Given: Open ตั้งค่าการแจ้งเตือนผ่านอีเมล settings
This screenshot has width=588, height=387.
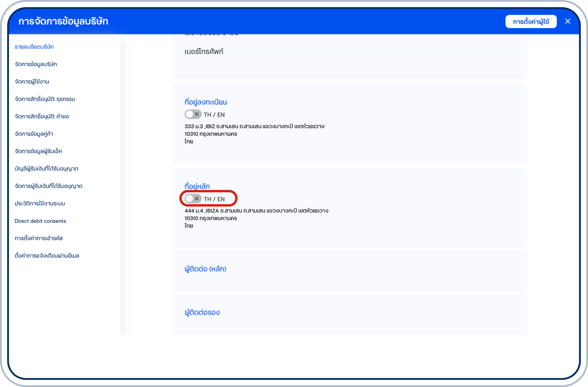Looking at the screenshot, I should click(47, 256).
